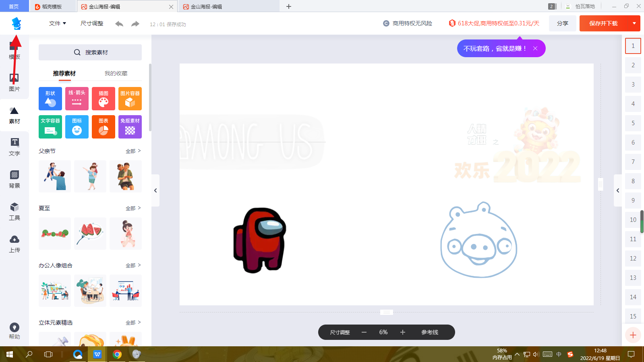Collapse the left materials panel
This screenshot has width=644, height=362.
155,190
